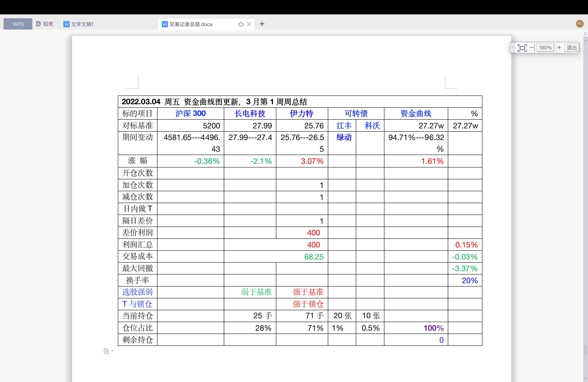Click the T 与锁仓 row label
This screenshot has width=588, height=382.
tap(137, 304)
